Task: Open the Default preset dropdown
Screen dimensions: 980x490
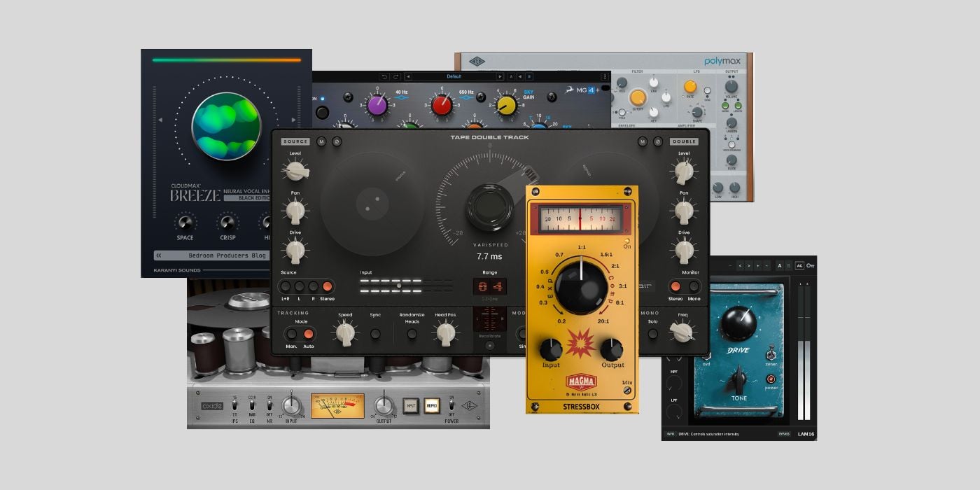Action: [454, 77]
